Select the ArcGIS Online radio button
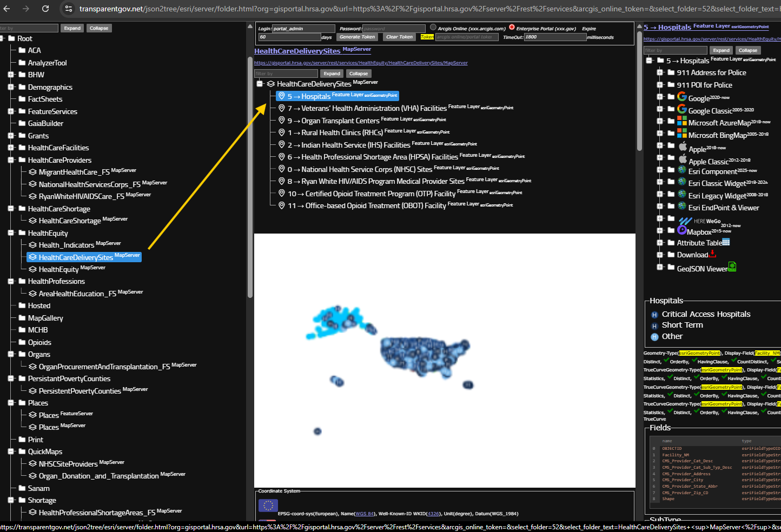This screenshot has width=781, height=532. pyautogui.click(x=433, y=27)
